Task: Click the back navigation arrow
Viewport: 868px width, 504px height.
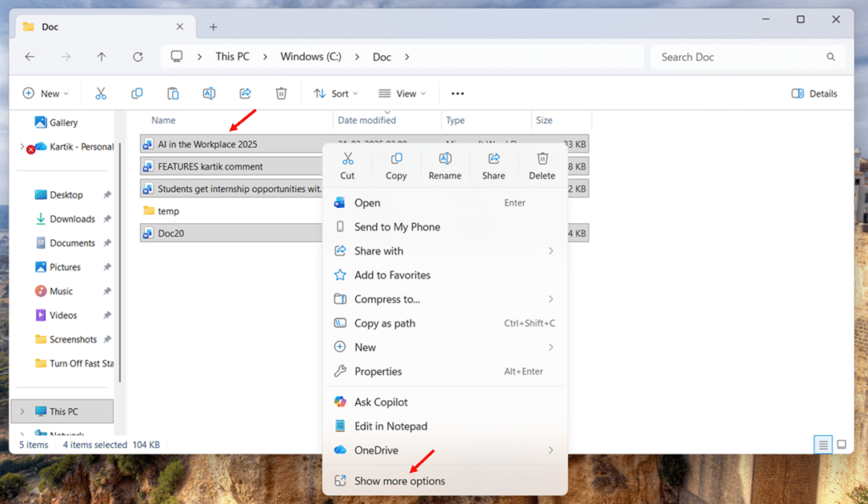Action: 30,56
